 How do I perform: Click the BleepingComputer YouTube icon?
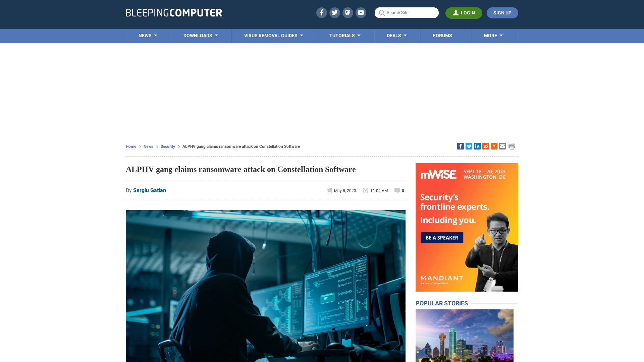(361, 12)
